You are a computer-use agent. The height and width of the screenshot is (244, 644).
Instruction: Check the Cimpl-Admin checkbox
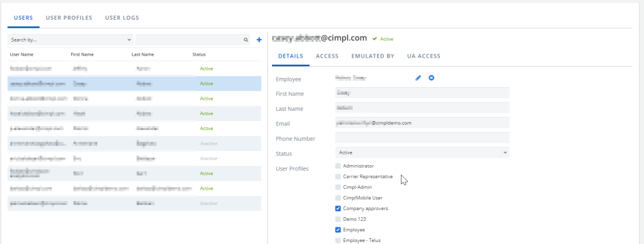click(338, 188)
